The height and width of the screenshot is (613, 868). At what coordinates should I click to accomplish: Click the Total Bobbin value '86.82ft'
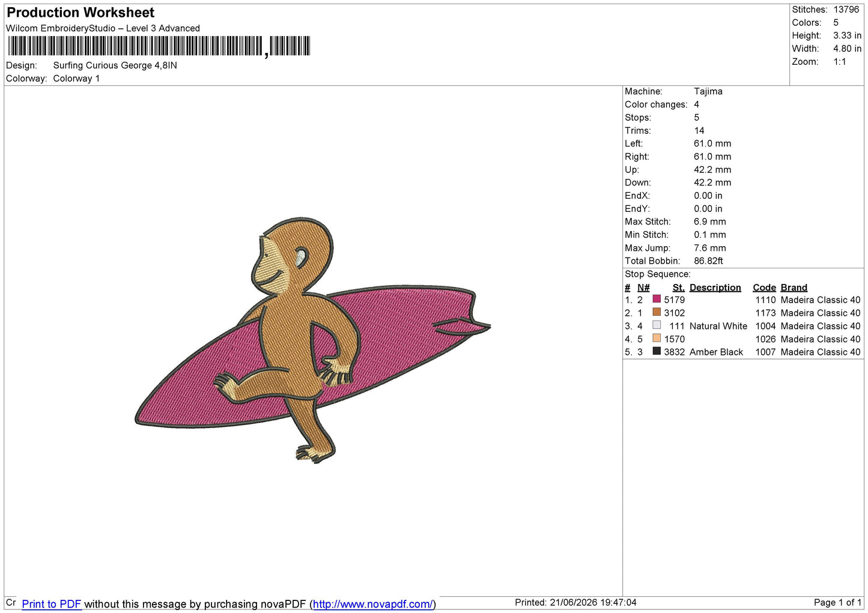pyautogui.click(x=708, y=261)
